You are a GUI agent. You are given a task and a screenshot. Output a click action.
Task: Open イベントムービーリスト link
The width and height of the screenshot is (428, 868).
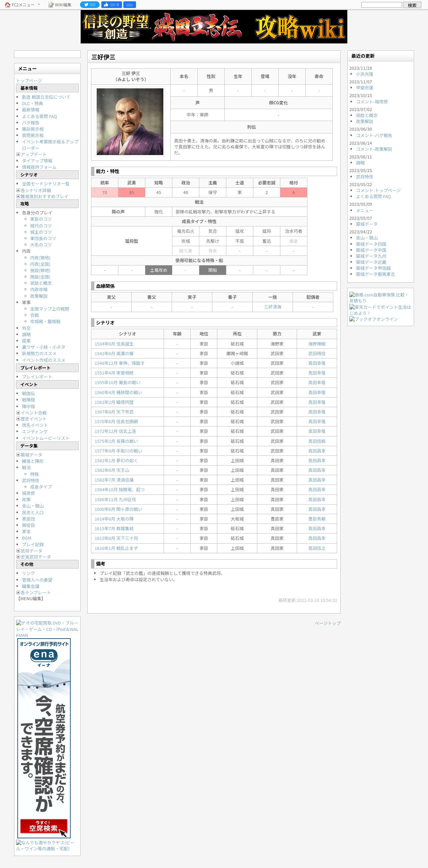tap(45, 438)
